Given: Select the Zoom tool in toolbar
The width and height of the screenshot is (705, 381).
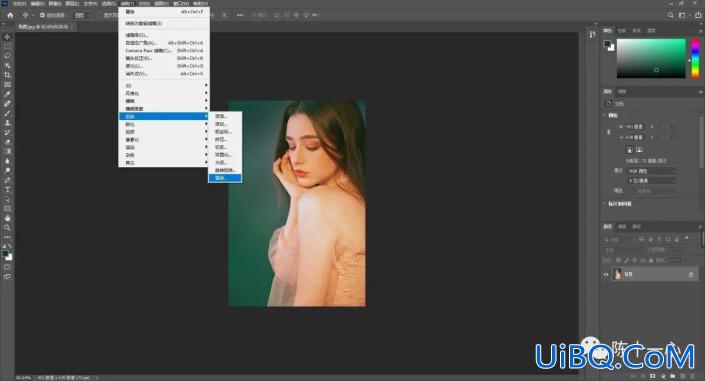Looking at the screenshot, I should pyautogui.click(x=7, y=228).
